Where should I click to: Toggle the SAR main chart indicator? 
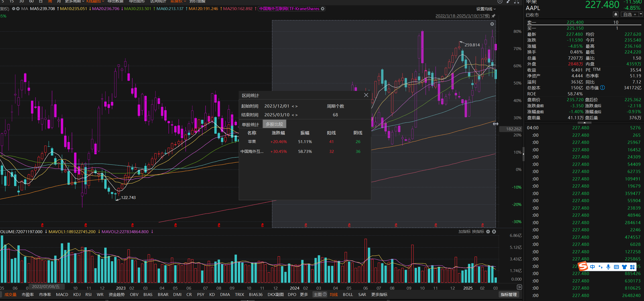point(362,294)
